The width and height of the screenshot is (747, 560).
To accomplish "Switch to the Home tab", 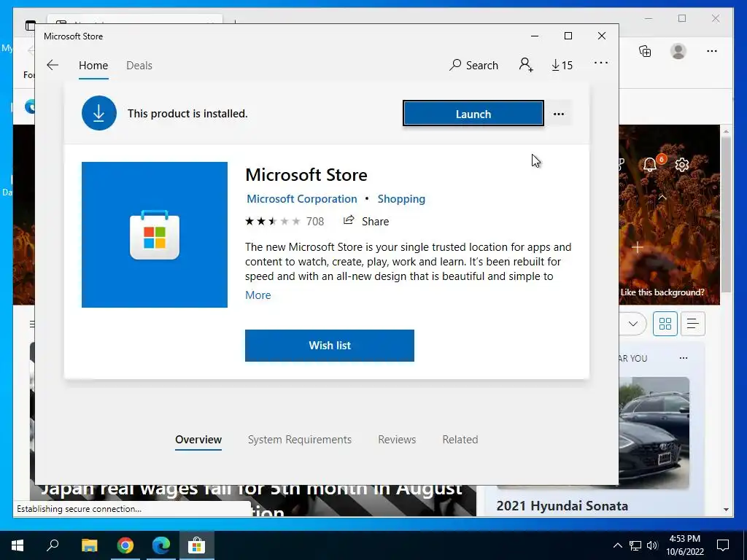I will coord(93,65).
